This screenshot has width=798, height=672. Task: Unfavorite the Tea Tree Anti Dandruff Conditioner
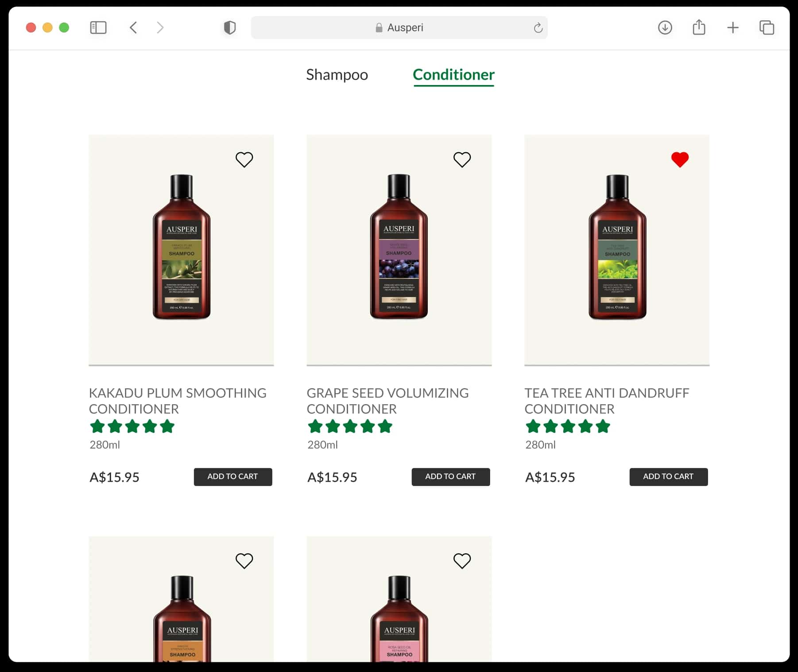[680, 159]
